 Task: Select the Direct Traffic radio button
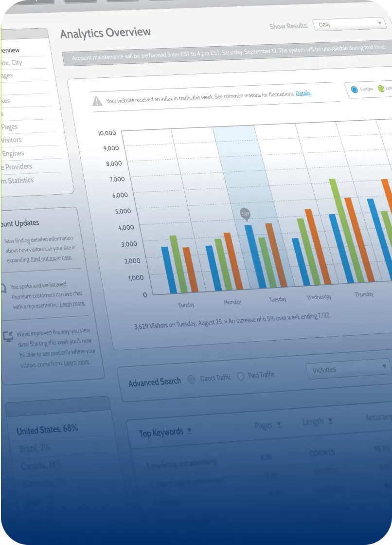tap(192, 379)
